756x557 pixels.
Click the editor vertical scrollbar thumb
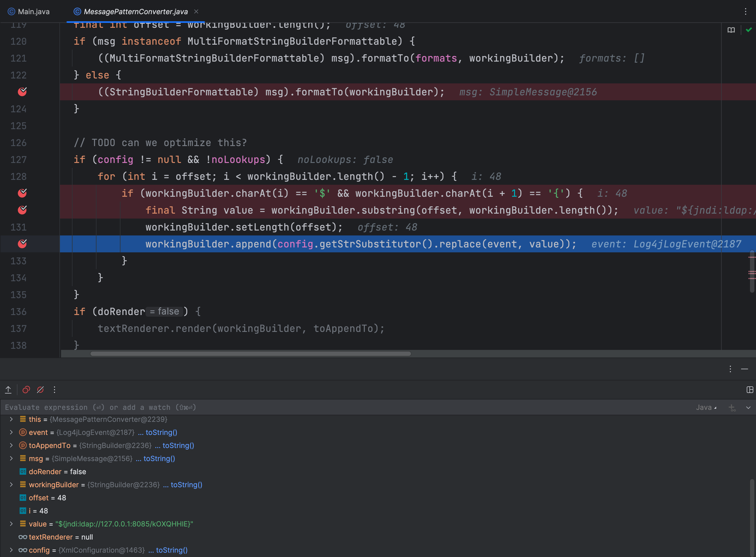point(752,271)
